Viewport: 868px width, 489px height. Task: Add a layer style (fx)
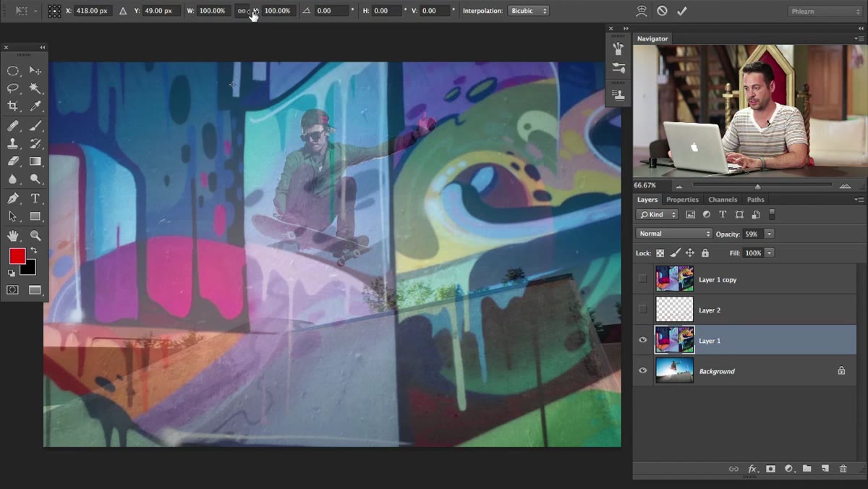752,469
